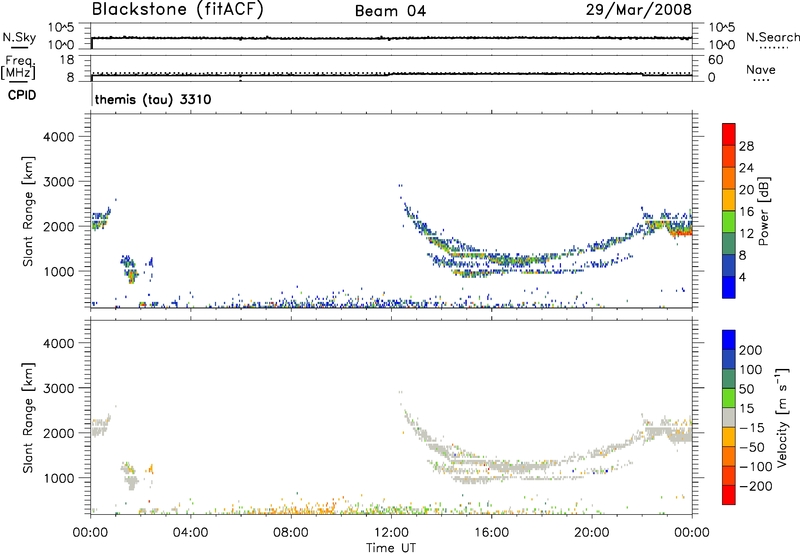Viewport: 800px width, 554px height.
Task: Click the 'Nave' legend label
Action: click(760, 69)
